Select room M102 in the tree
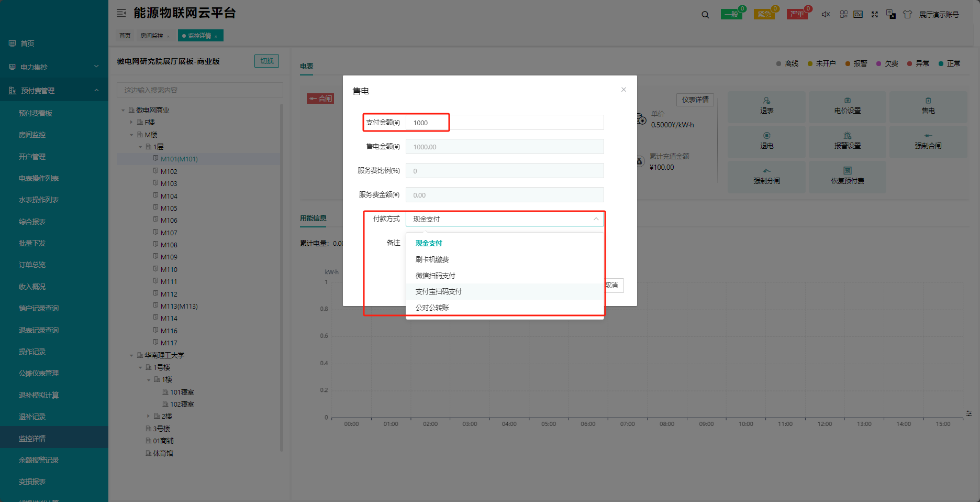980x502 pixels. point(169,171)
